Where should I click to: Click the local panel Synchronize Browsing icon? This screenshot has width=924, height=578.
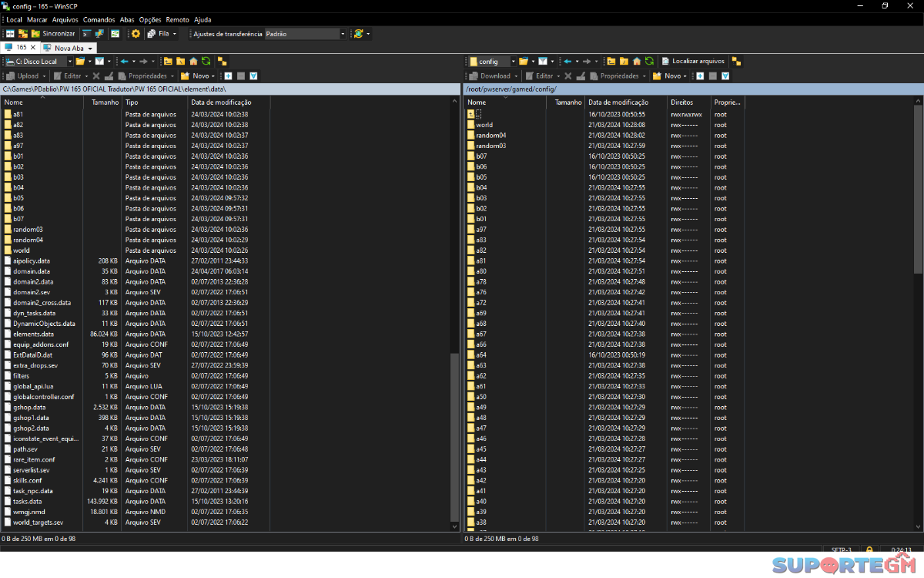coord(223,62)
